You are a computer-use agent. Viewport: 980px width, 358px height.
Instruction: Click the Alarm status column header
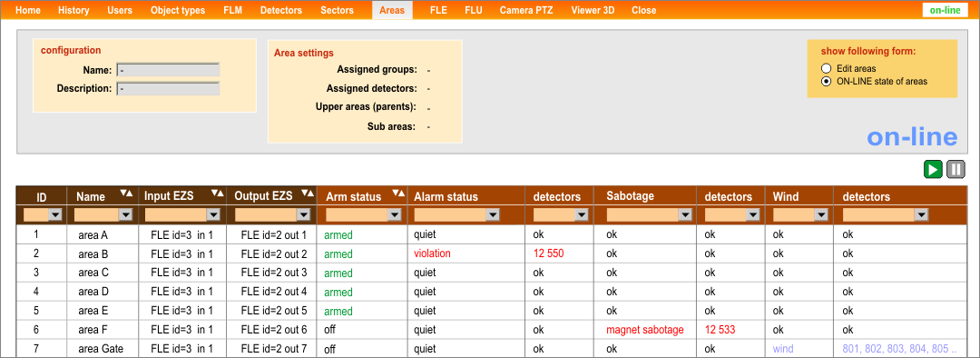pos(446,196)
